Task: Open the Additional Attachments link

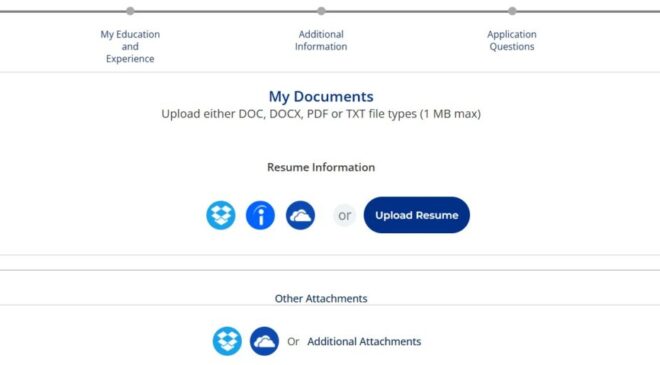Action: tap(364, 341)
